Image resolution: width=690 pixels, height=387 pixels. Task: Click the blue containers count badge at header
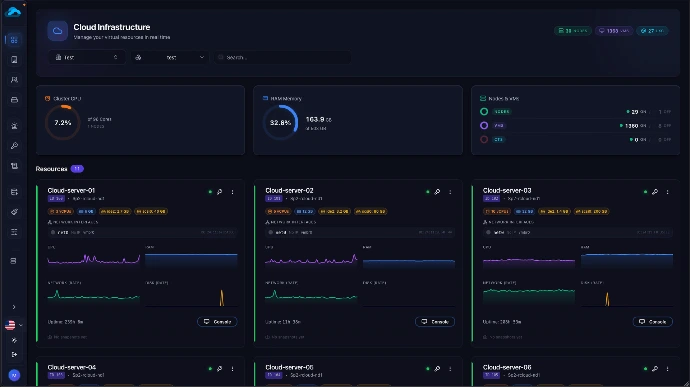click(652, 31)
